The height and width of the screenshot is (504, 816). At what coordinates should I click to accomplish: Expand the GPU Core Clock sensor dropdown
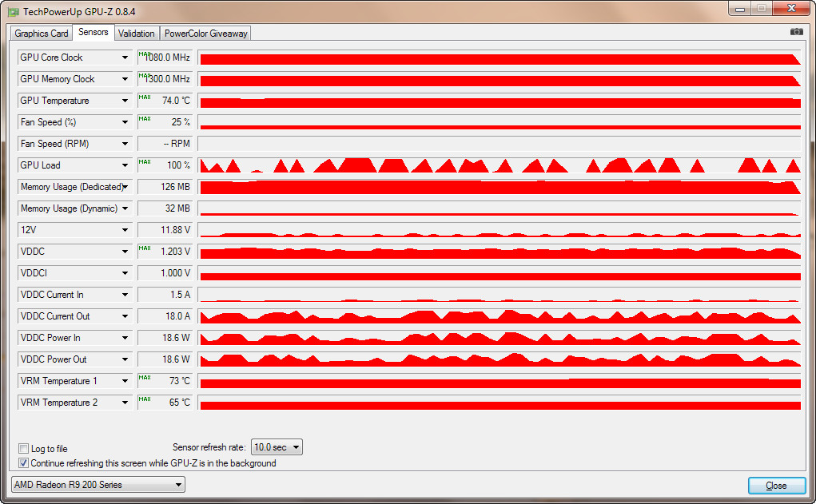tap(125, 58)
